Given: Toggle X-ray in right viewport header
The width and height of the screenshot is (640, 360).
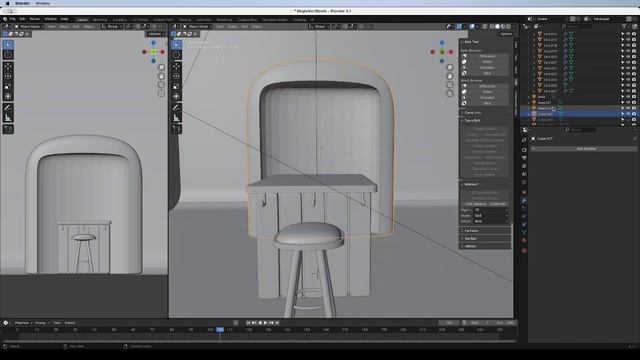Looking at the screenshot, I should pos(485,27).
